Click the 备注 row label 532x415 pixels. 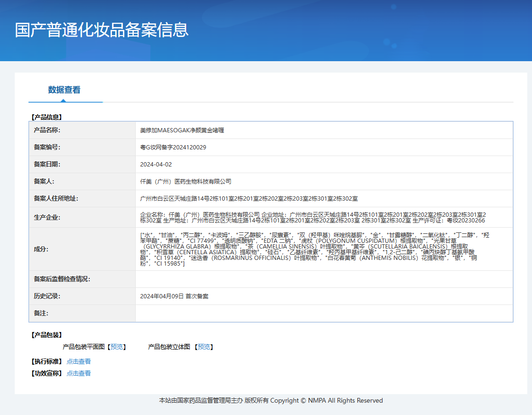coord(41,314)
